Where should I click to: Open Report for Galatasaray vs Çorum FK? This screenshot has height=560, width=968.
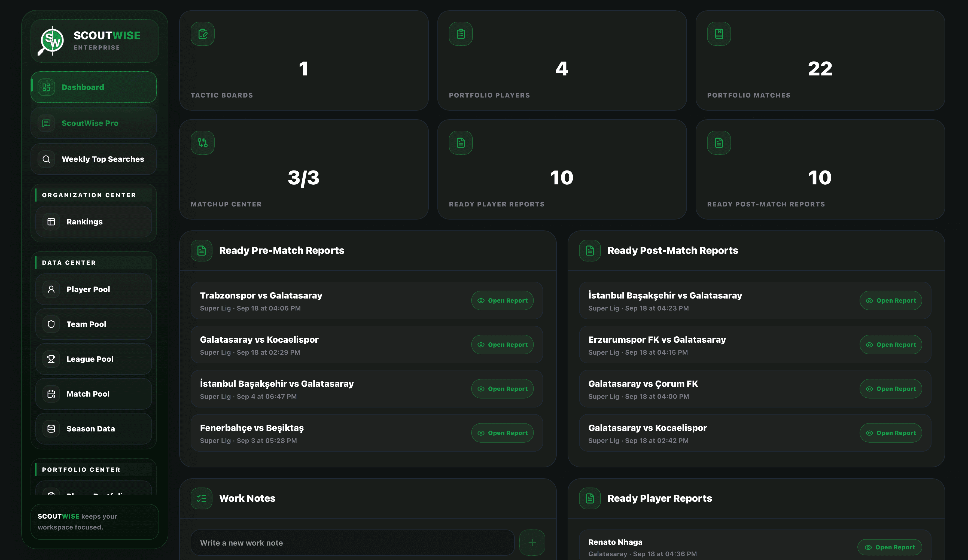pyautogui.click(x=891, y=389)
